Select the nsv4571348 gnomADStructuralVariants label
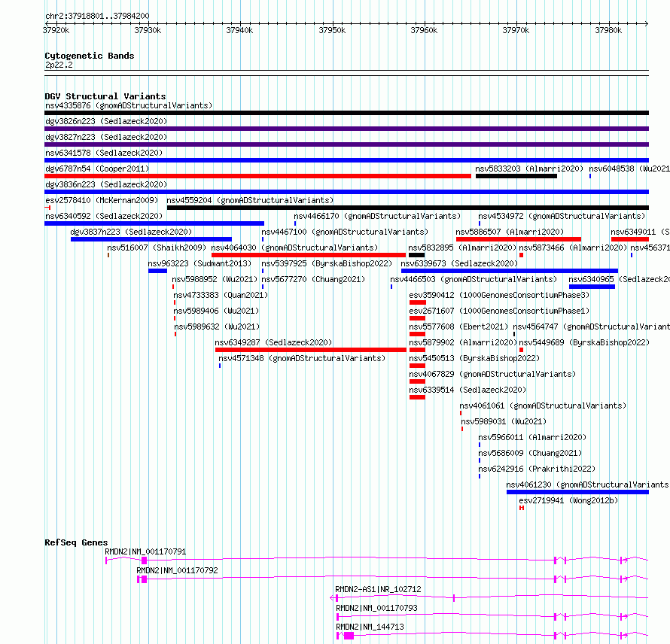The width and height of the screenshot is (670, 644). coord(302,358)
